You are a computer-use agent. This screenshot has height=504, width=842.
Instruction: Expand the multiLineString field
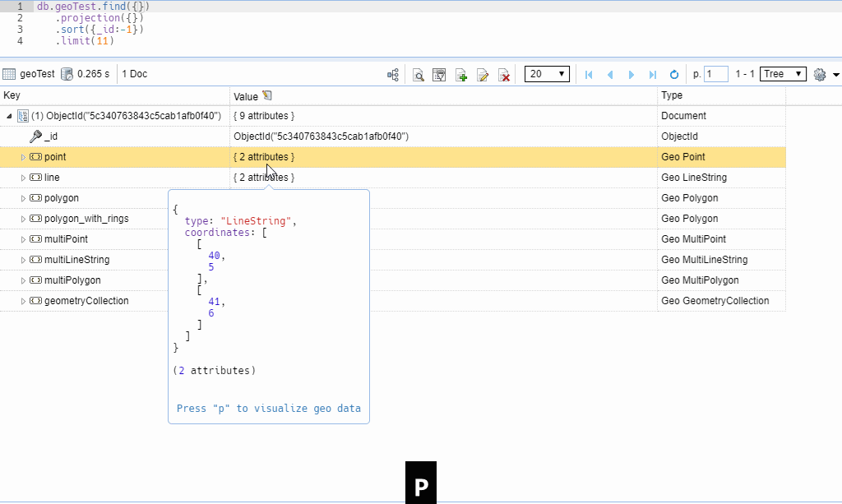click(x=23, y=260)
